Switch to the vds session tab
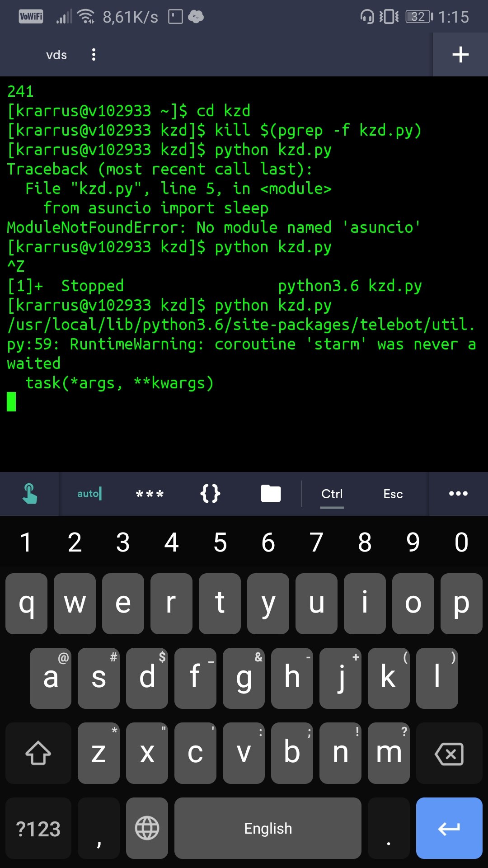This screenshot has height=868, width=488. point(56,55)
